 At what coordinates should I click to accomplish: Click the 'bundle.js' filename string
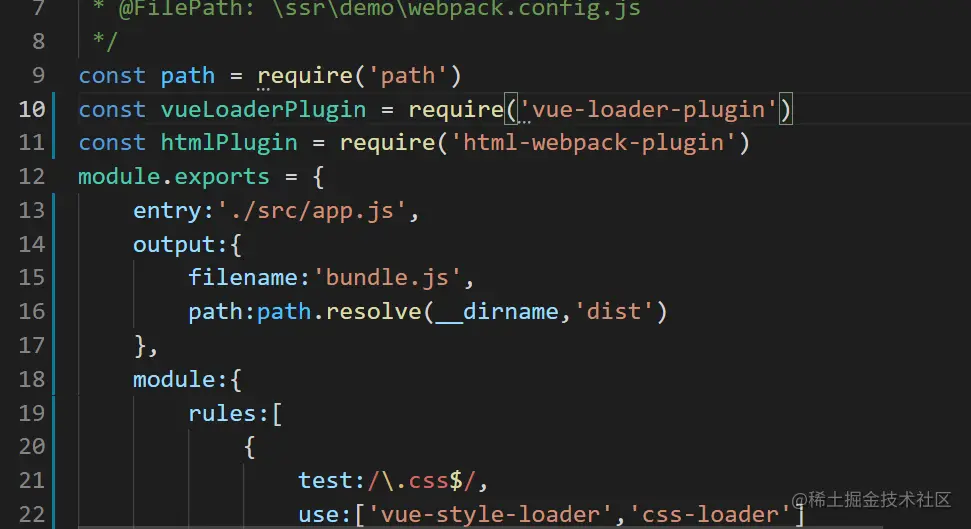pos(387,278)
